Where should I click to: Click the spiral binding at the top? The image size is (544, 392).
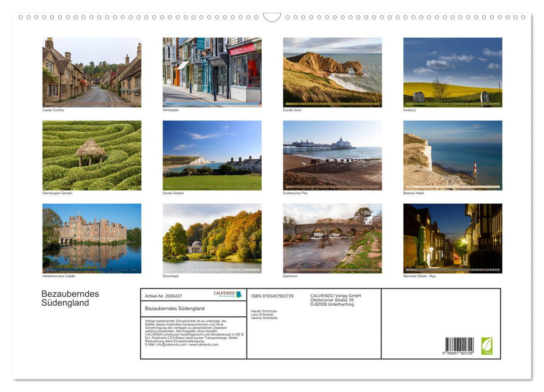click(272, 17)
